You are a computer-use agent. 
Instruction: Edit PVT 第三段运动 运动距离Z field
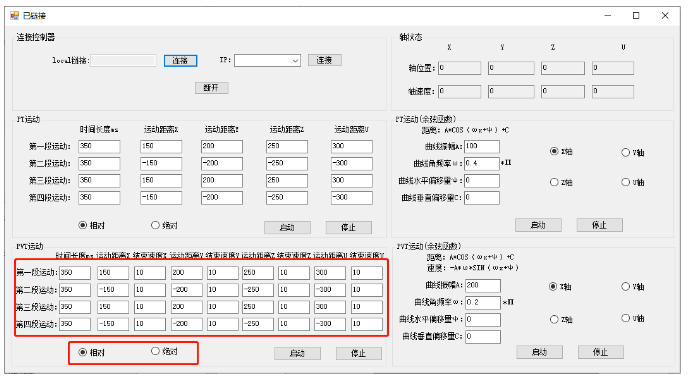(x=258, y=307)
